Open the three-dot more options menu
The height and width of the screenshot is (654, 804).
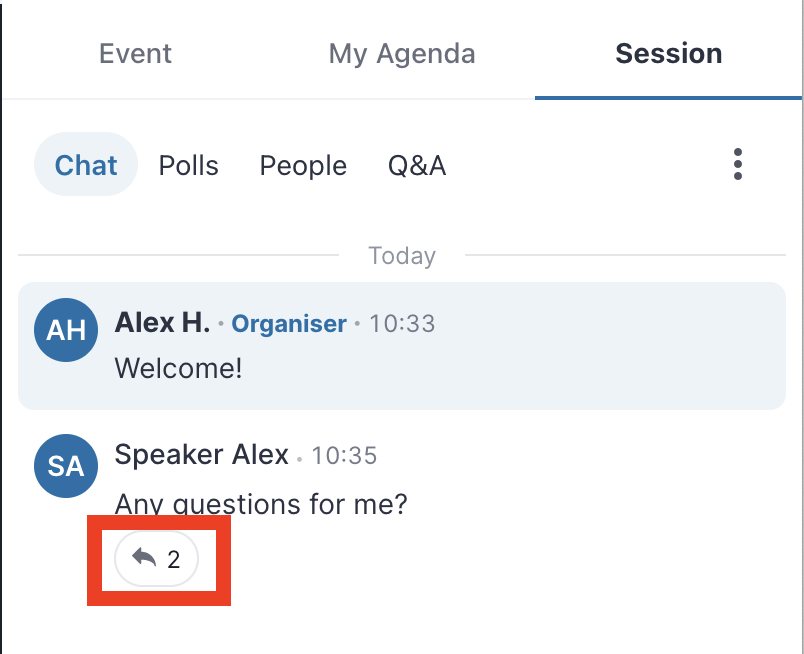point(737,165)
